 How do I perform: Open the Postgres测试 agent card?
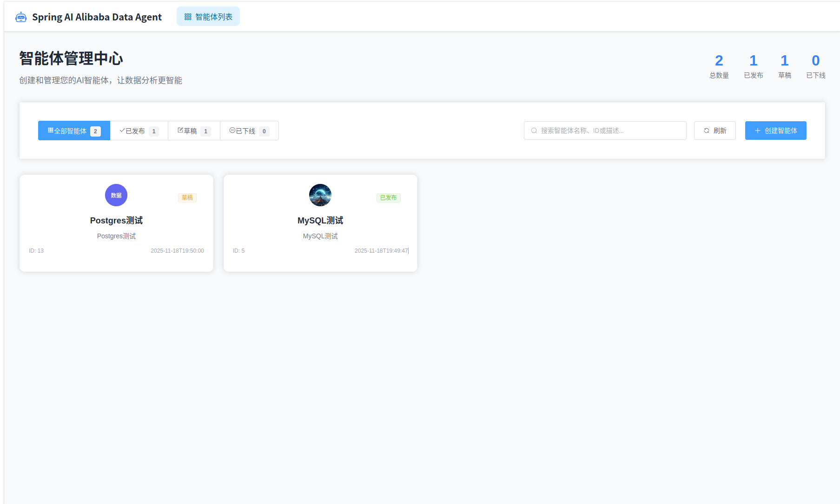116,223
